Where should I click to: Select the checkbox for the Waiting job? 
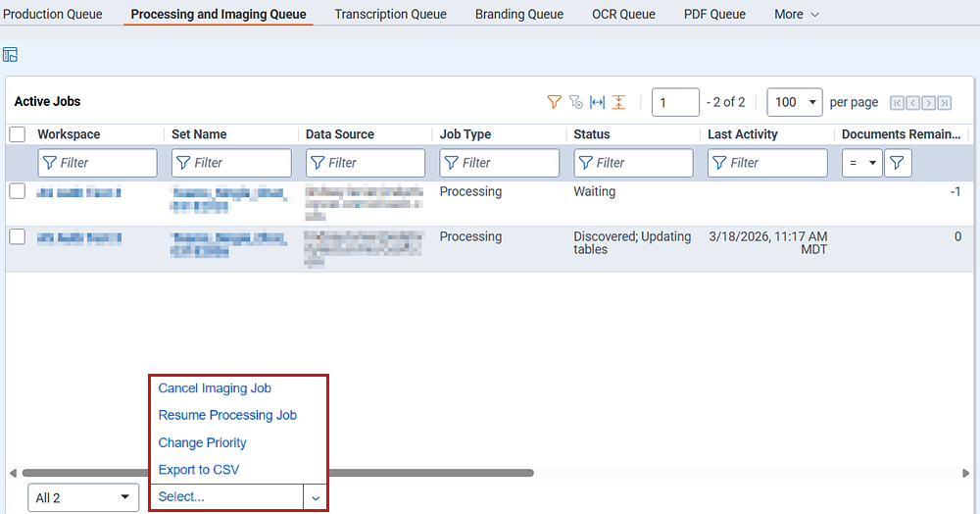[x=17, y=192]
